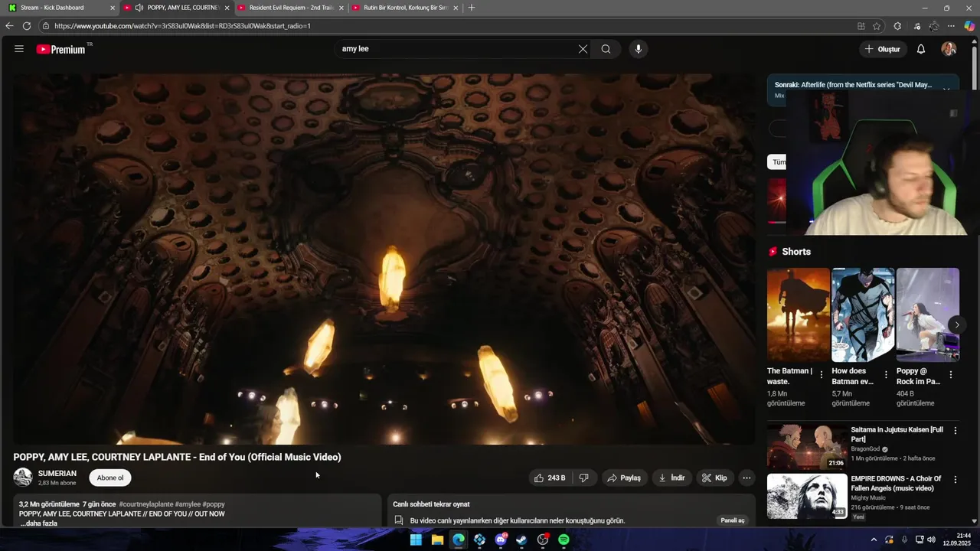This screenshot has width=980, height=551.
Task: Open YouTube notifications bell
Action: (x=921, y=49)
